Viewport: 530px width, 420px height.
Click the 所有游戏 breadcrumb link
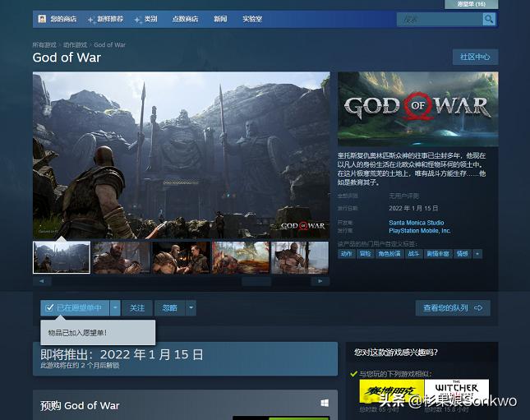tap(44, 44)
